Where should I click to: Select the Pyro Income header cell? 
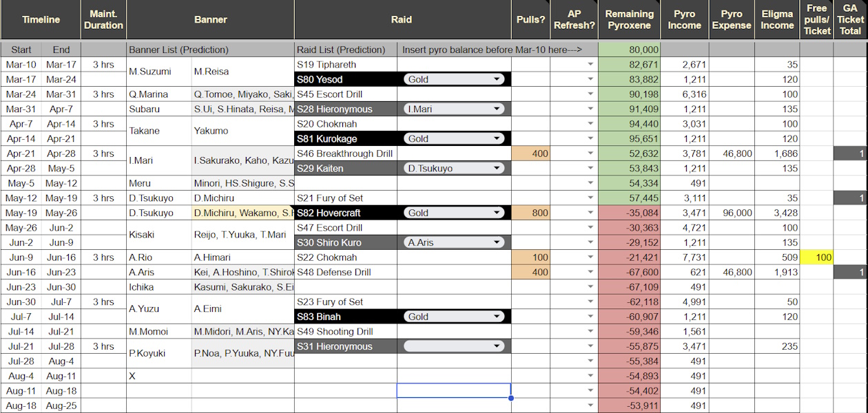pyautogui.click(x=685, y=20)
